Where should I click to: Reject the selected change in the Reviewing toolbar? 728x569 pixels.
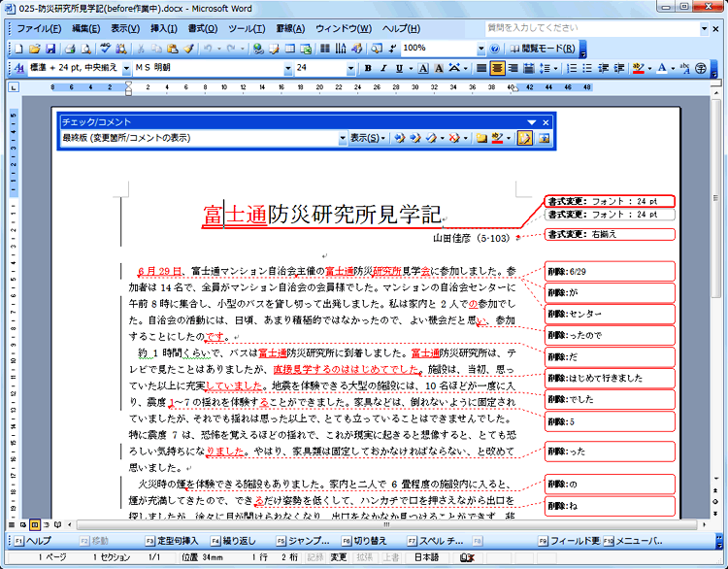click(x=454, y=138)
